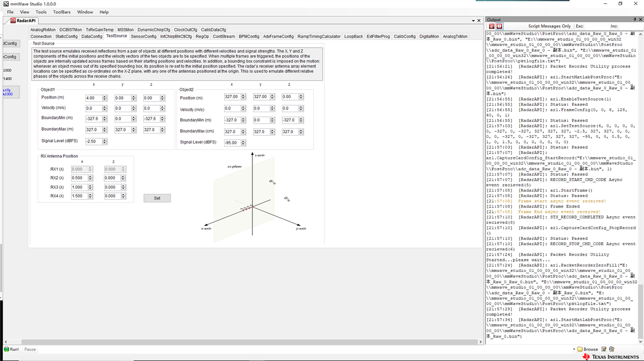644x361 pixels.
Task: Switch to the Connection tab
Action: 41,36
